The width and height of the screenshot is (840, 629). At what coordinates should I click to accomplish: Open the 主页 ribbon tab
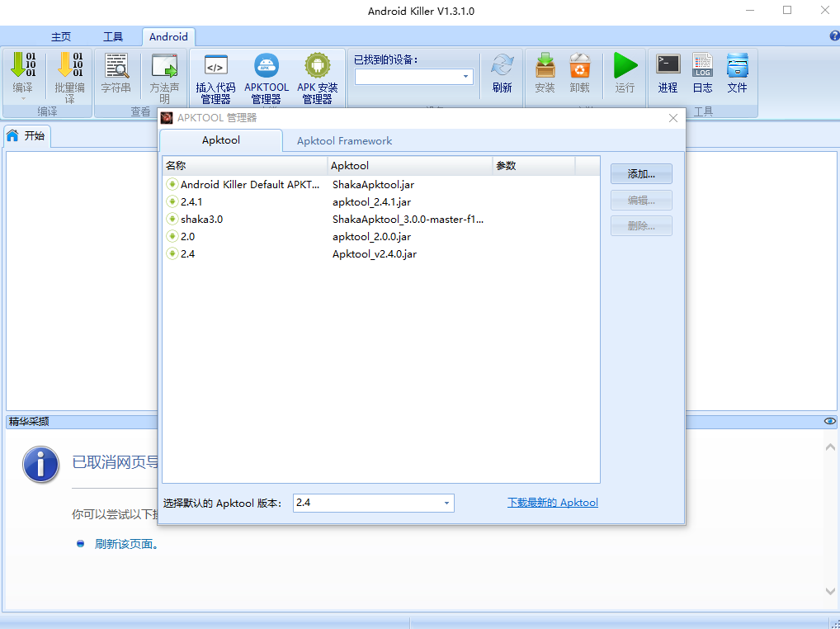(x=61, y=37)
